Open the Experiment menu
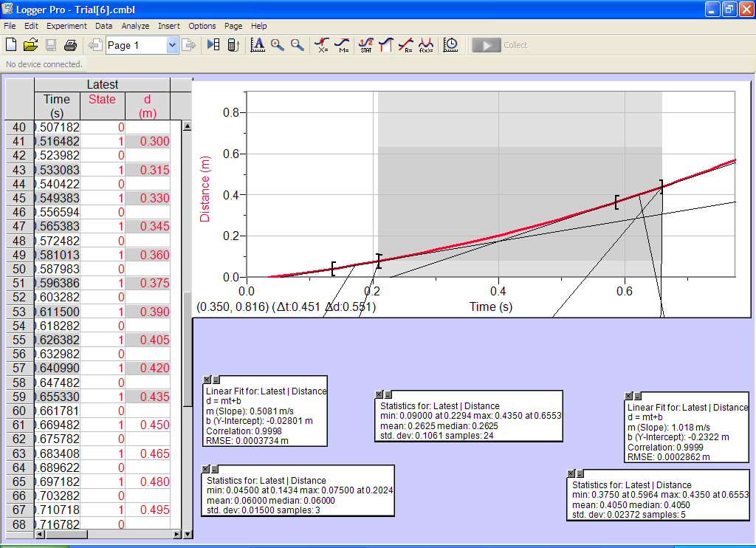756x548 pixels. click(x=66, y=26)
